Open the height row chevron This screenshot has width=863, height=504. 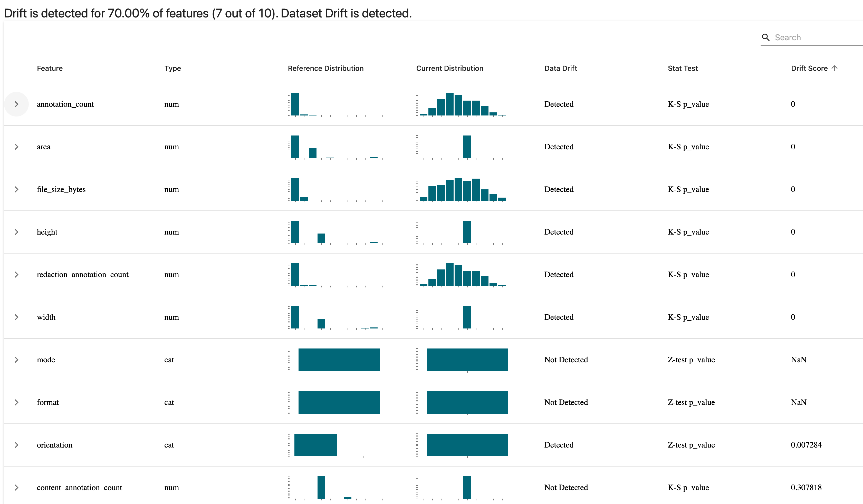tap(16, 232)
